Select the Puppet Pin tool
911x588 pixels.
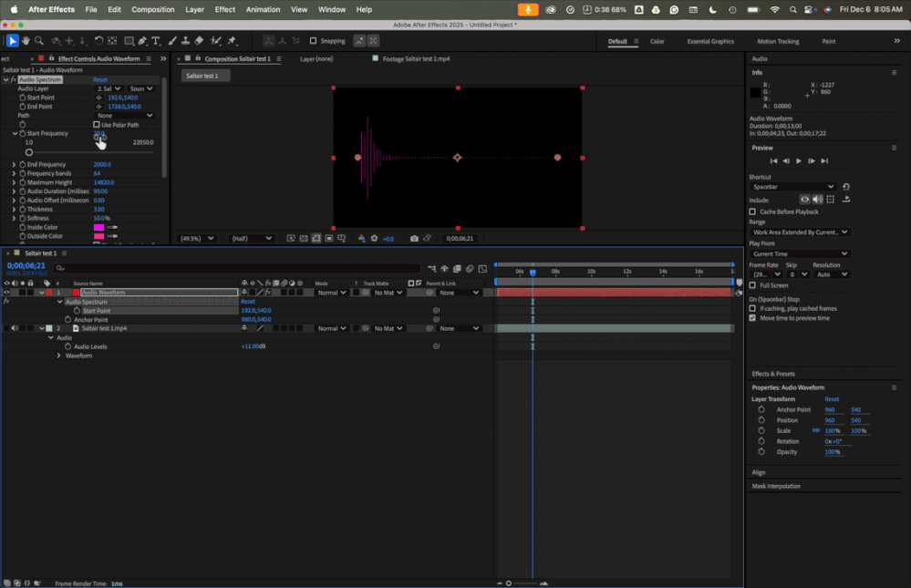coord(233,41)
